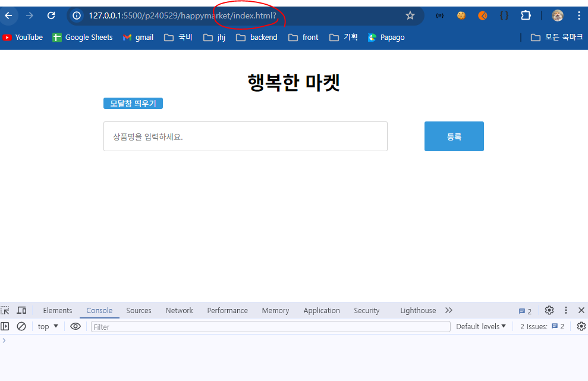Go back to the previous page
Viewport: 588px width, 381px height.
click(8, 15)
